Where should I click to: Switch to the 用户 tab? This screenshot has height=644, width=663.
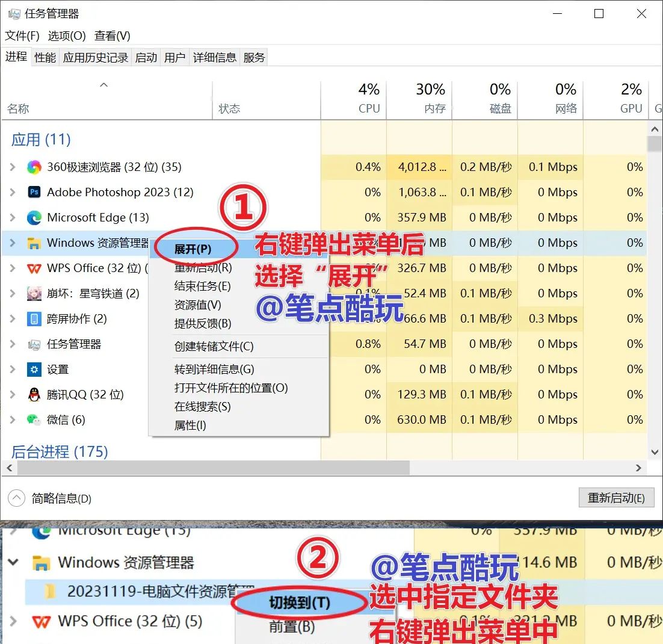[174, 57]
